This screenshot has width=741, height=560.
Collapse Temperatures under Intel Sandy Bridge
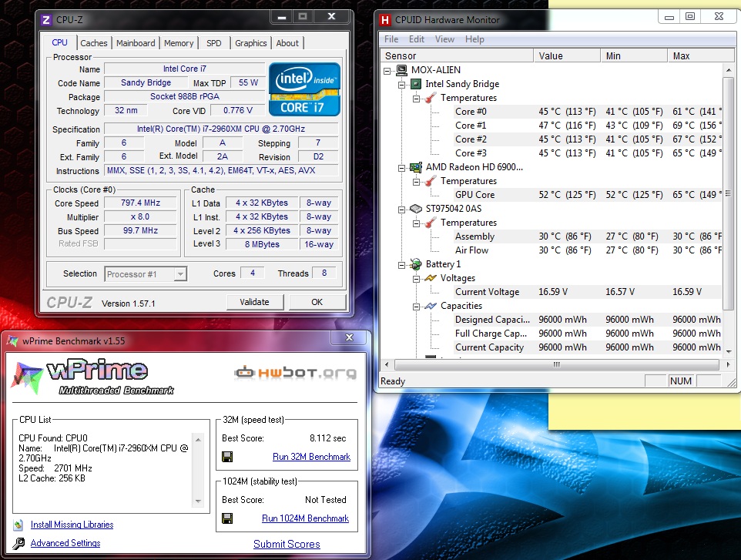pyautogui.click(x=417, y=99)
